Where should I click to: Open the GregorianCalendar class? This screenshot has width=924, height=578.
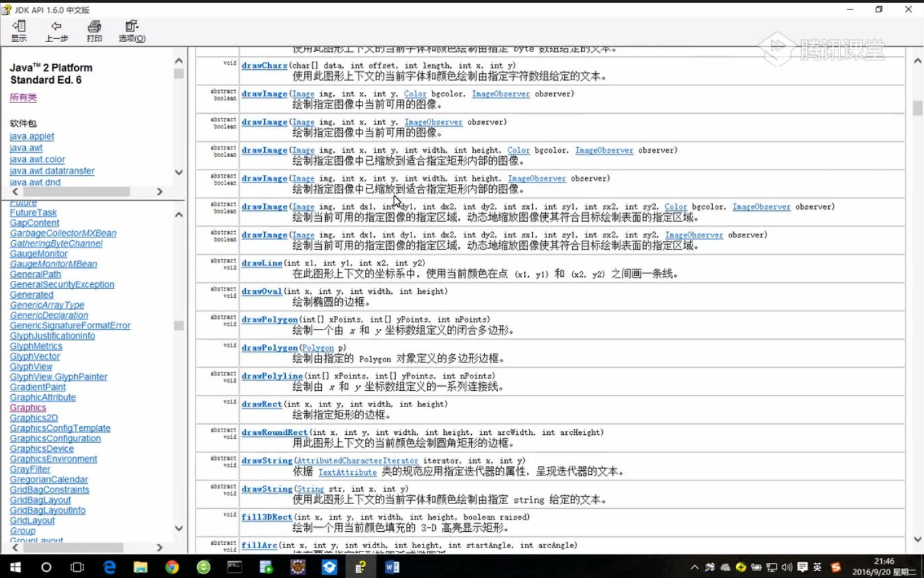[49, 480]
